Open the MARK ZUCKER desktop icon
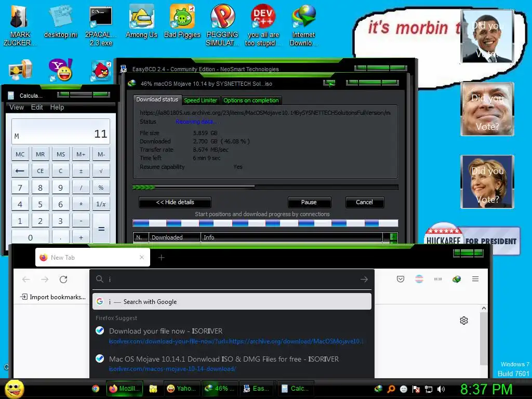532x399 pixels. click(x=20, y=25)
